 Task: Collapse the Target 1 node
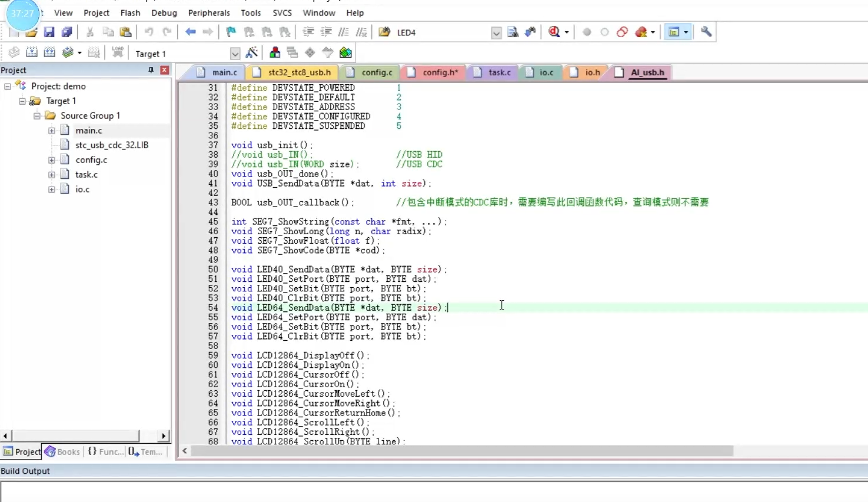(22, 101)
